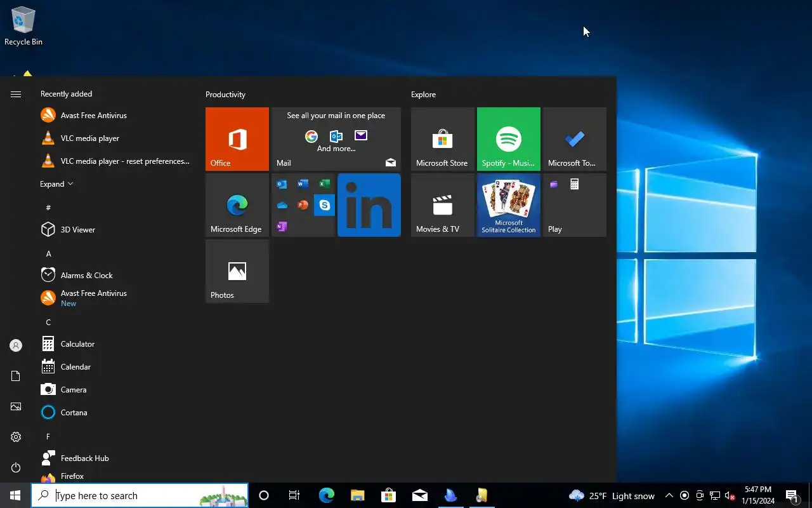Screen dimensions: 812x508
Task: Open the Photos tile
Action: (x=237, y=271)
